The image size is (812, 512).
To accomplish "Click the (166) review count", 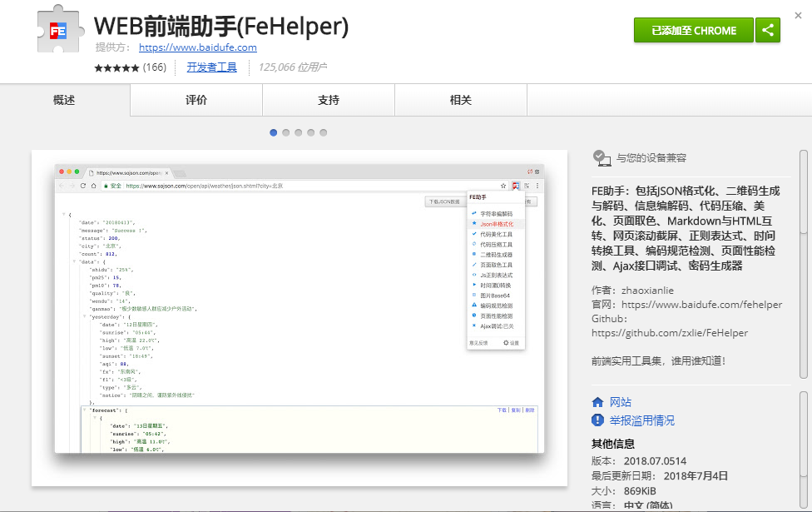I will pyautogui.click(x=154, y=67).
